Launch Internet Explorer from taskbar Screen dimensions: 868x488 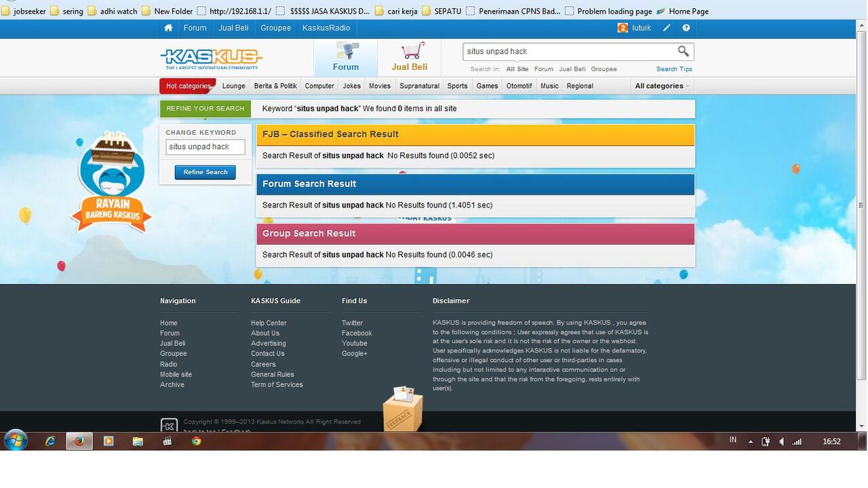click(x=50, y=441)
